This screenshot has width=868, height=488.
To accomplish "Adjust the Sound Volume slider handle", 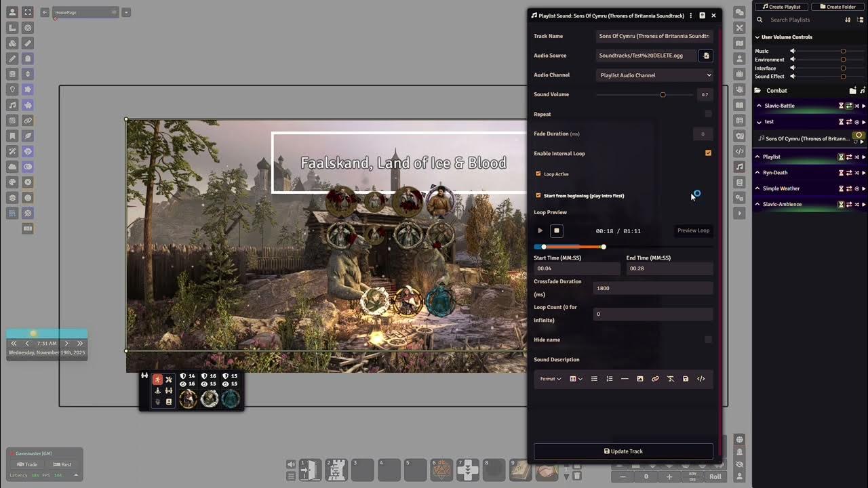I will tap(663, 95).
